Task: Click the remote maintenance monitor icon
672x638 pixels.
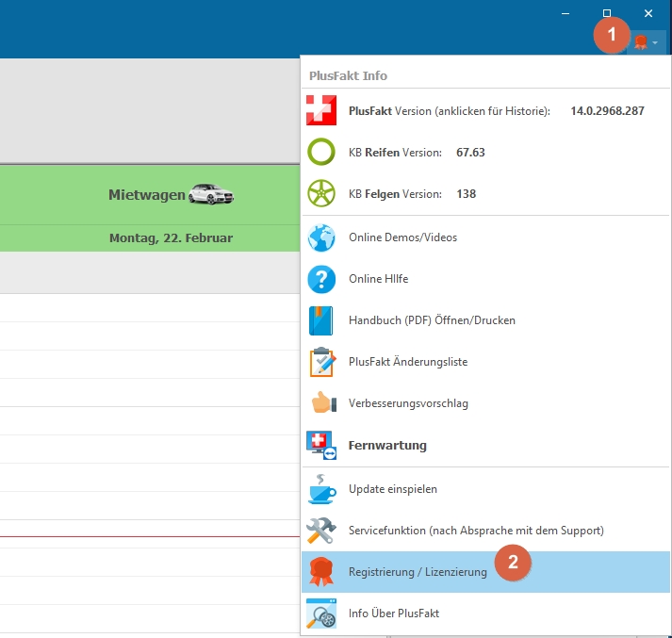Action: (x=321, y=445)
